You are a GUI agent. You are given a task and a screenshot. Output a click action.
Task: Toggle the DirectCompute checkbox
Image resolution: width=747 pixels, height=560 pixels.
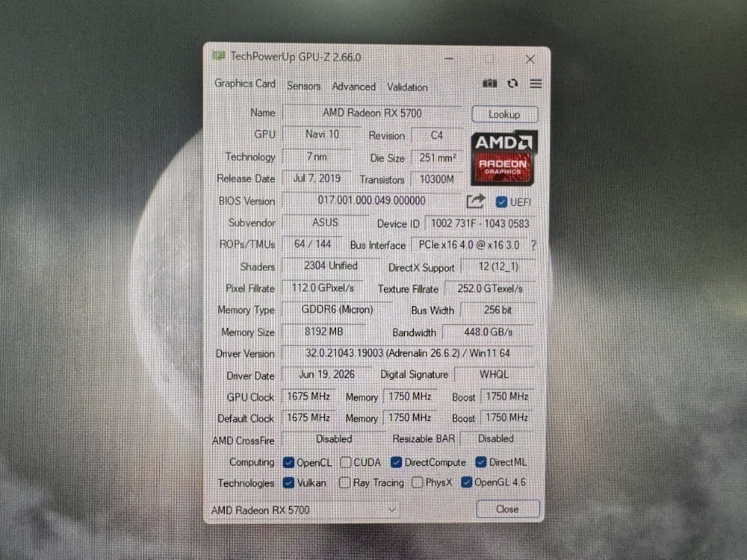point(396,462)
